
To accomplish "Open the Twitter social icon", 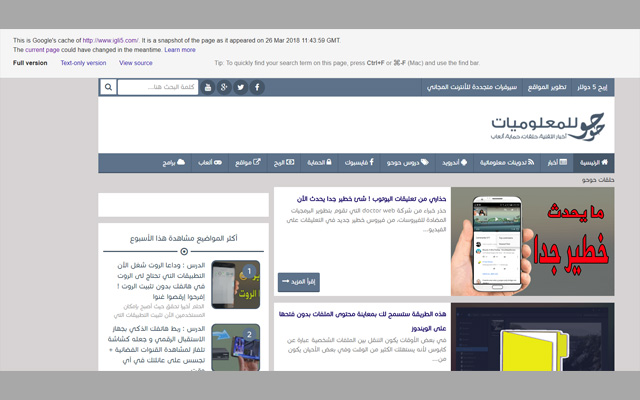I will click(241, 88).
